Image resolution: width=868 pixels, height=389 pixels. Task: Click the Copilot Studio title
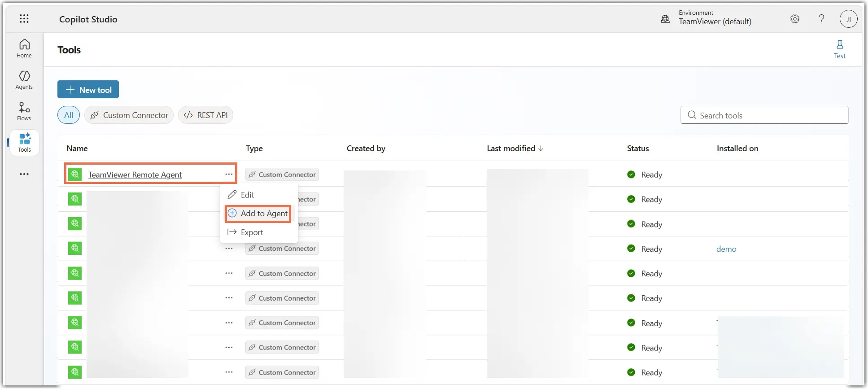[88, 19]
